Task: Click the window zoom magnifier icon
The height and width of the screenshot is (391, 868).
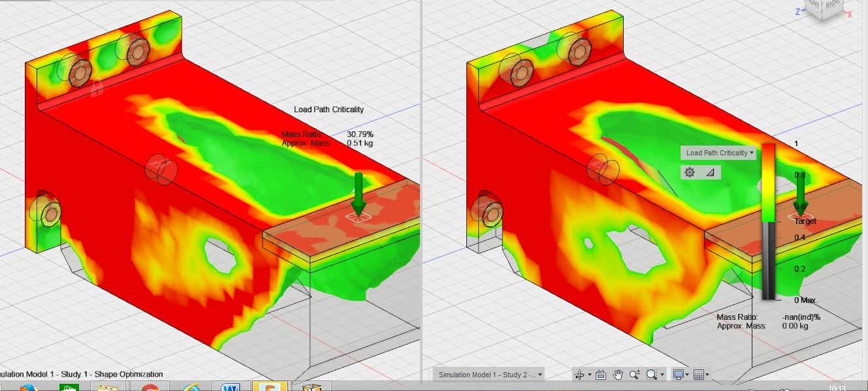Action: 651,375
